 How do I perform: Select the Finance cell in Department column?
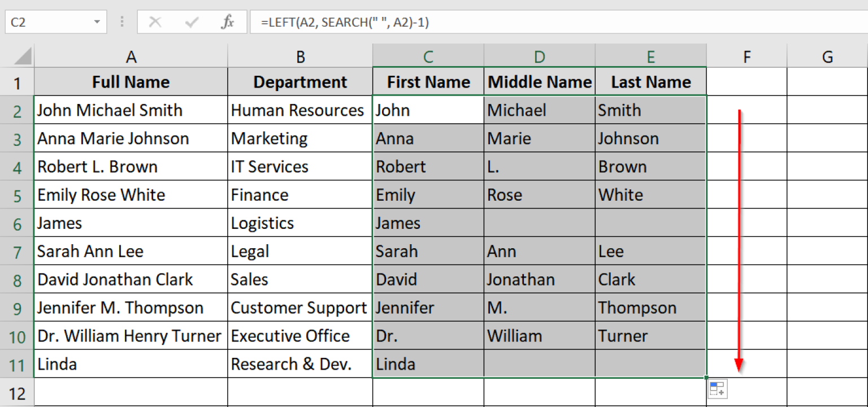point(300,194)
